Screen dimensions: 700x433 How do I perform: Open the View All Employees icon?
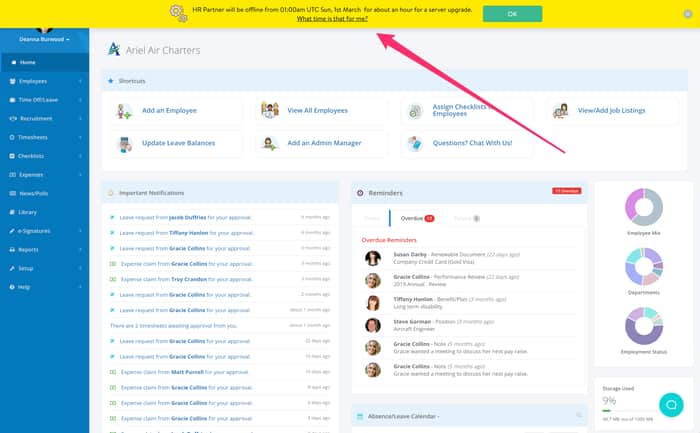tap(270, 110)
